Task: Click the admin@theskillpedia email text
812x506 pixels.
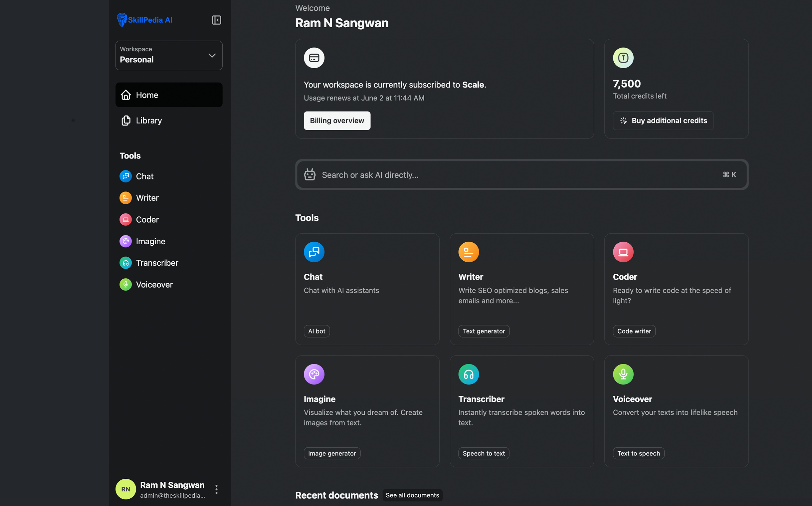Action: tap(172, 496)
